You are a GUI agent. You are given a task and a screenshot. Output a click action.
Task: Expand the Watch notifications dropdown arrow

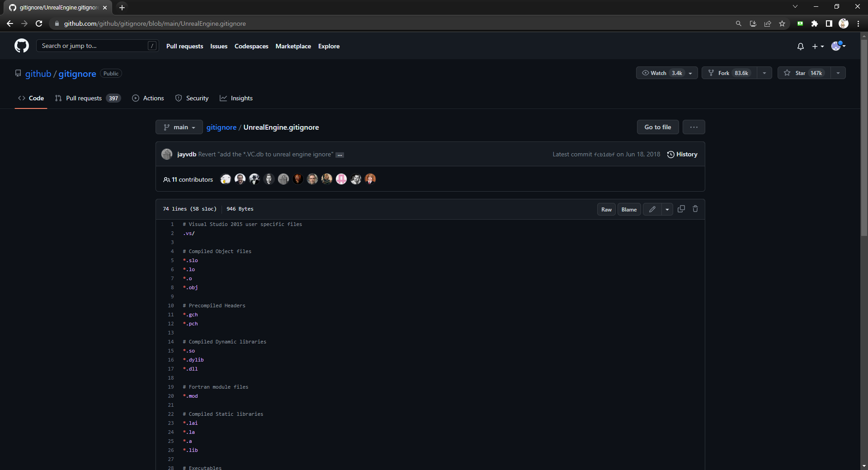click(690, 73)
